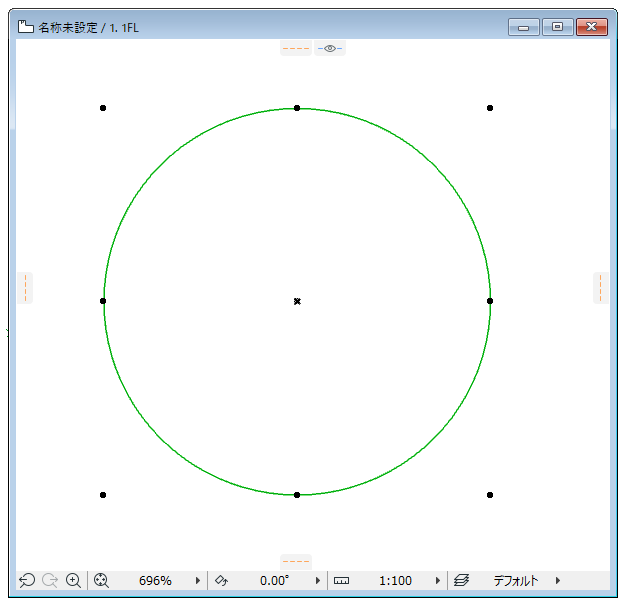Click the grayed next zoom icon

[x=50, y=580]
